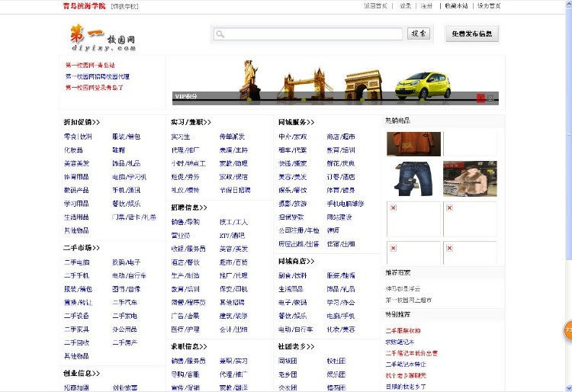Open the recommended link 二手服装收购
Image resolution: width=572 pixels, height=392 pixels.
[x=403, y=331]
